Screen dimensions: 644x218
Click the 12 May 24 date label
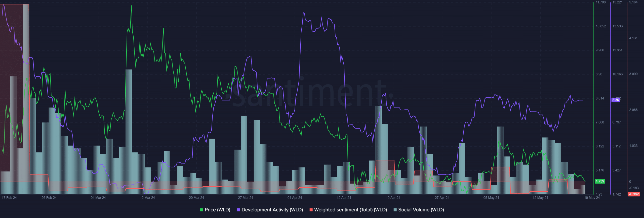point(540,198)
